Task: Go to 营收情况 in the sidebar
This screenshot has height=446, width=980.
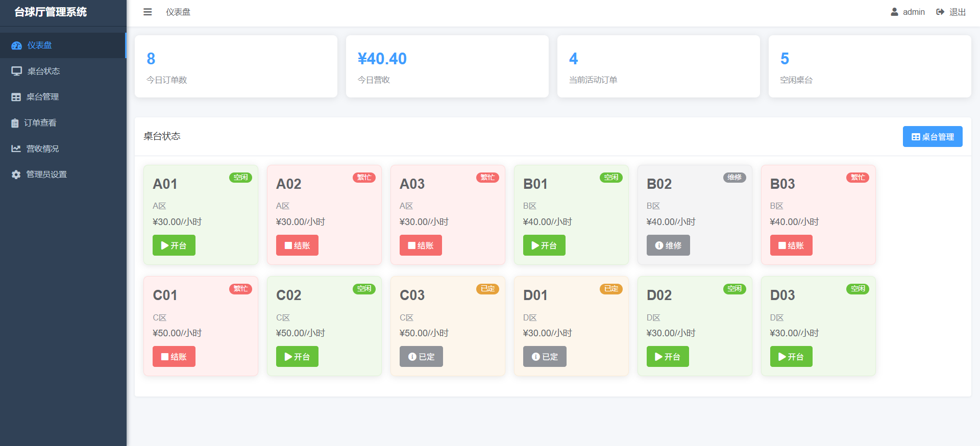Action: click(x=42, y=148)
